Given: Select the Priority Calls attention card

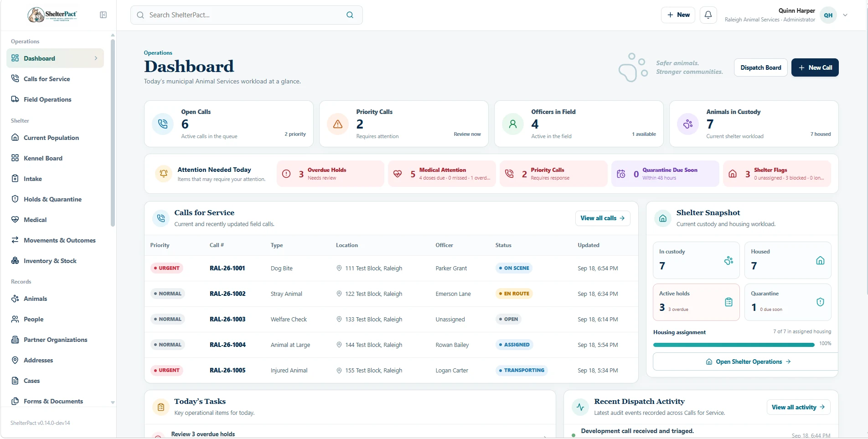Looking at the screenshot, I should (x=553, y=174).
